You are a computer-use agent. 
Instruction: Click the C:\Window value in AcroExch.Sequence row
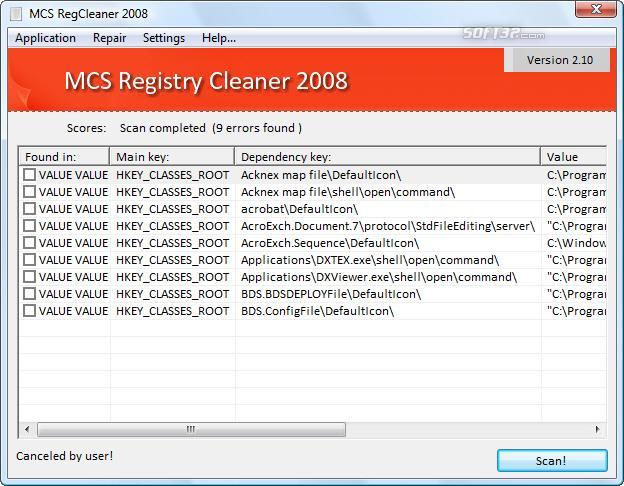[576, 243]
